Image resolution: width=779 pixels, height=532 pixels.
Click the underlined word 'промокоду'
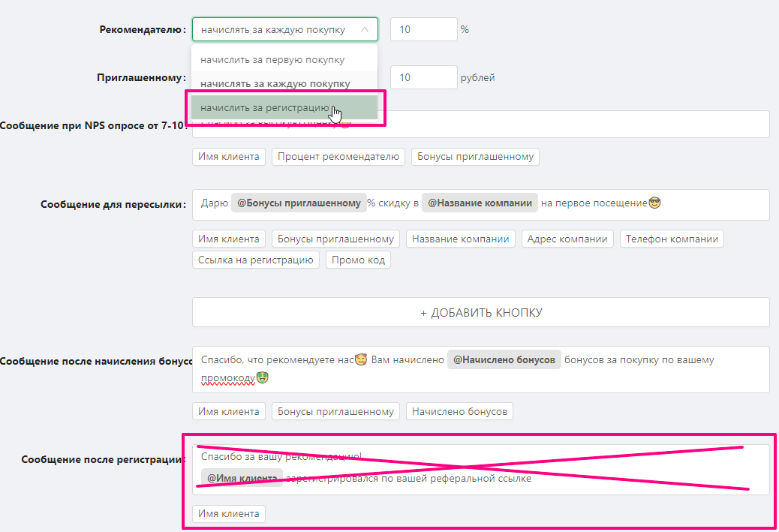pos(228,378)
